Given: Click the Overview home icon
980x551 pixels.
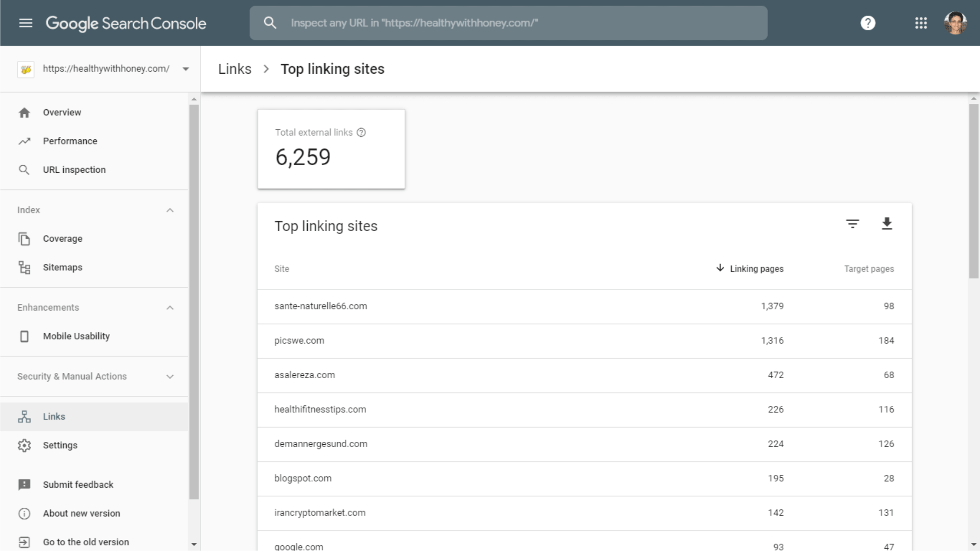Looking at the screenshot, I should click(24, 112).
